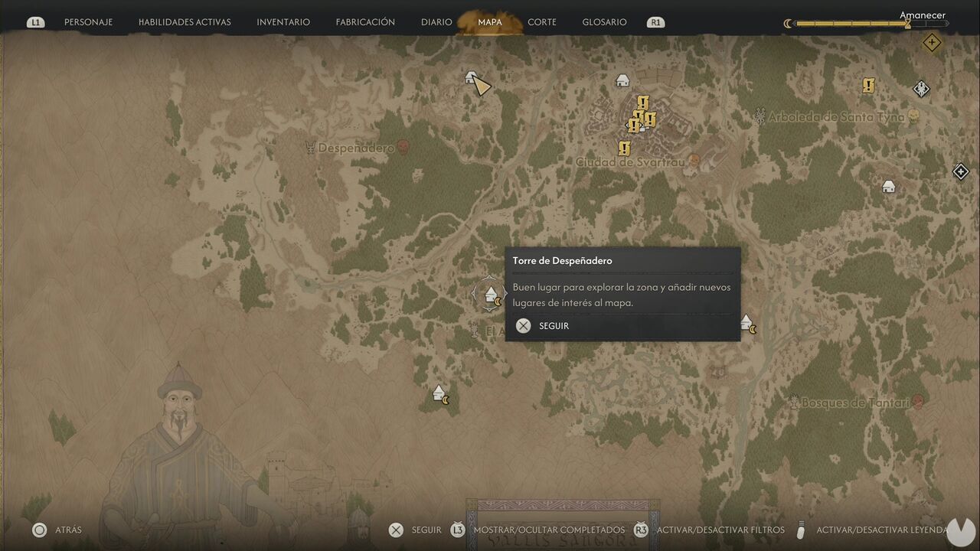The height and width of the screenshot is (551, 980).
Task: Select the Despeñadero skull danger icon
Action: click(403, 148)
